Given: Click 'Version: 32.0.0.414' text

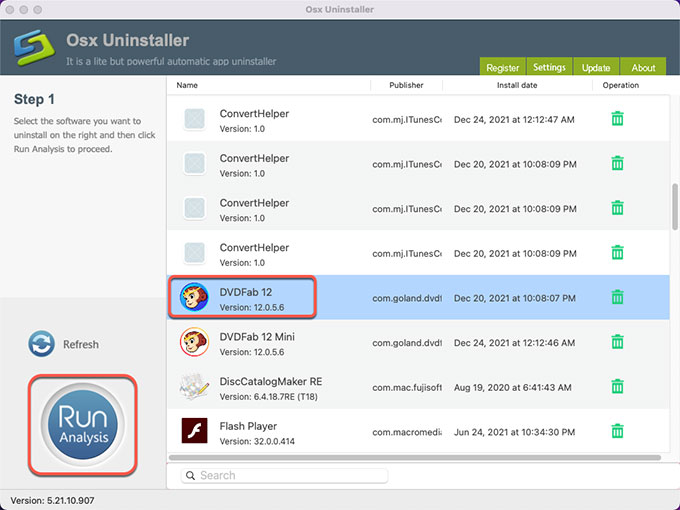Looking at the screenshot, I should 257,441.
